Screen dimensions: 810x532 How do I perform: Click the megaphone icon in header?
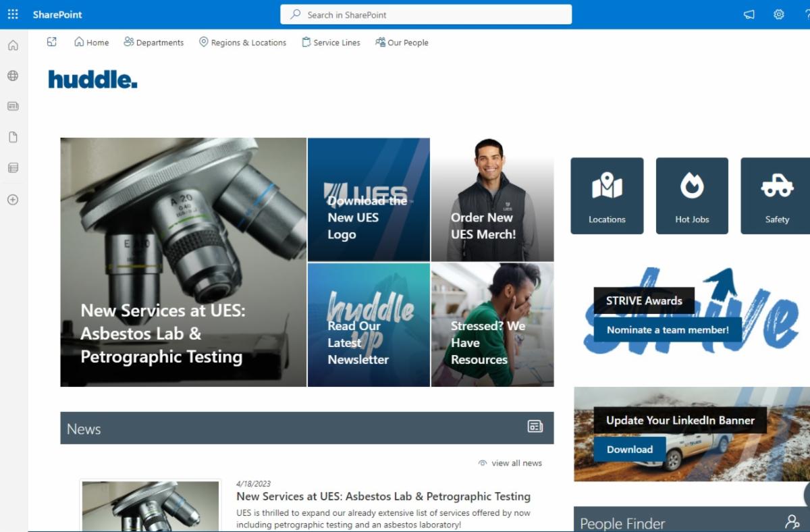749,14
